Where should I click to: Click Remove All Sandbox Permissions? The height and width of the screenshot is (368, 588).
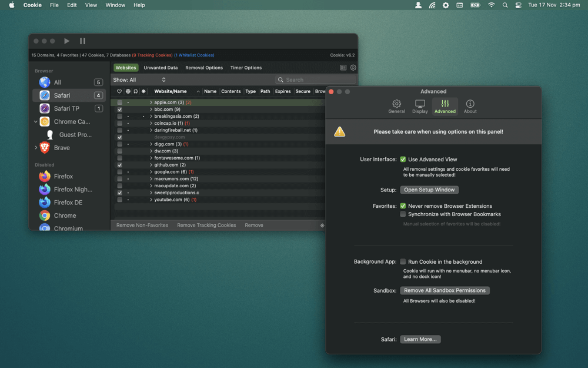click(445, 290)
